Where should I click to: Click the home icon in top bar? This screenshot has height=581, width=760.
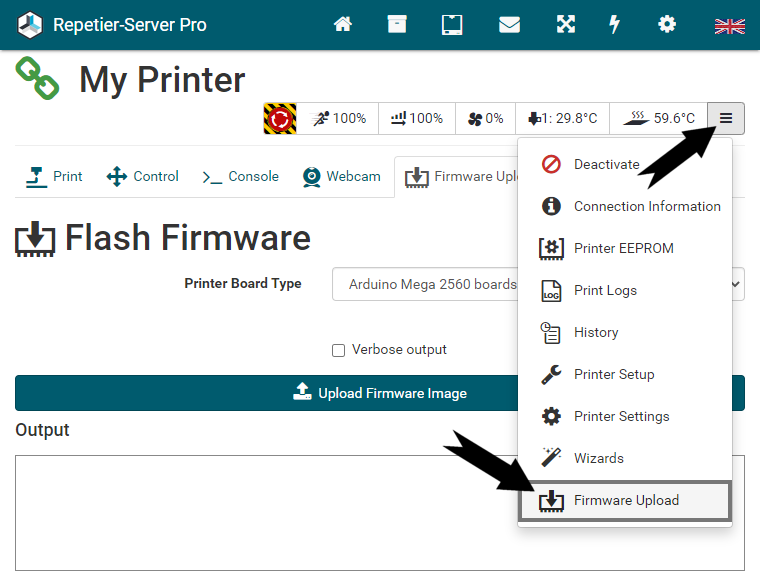(x=343, y=25)
